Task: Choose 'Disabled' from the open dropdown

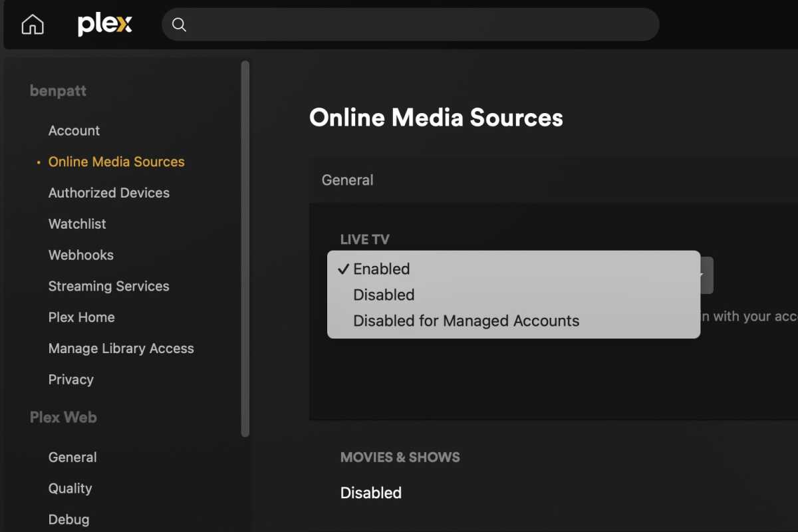Action: pyautogui.click(x=384, y=295)
